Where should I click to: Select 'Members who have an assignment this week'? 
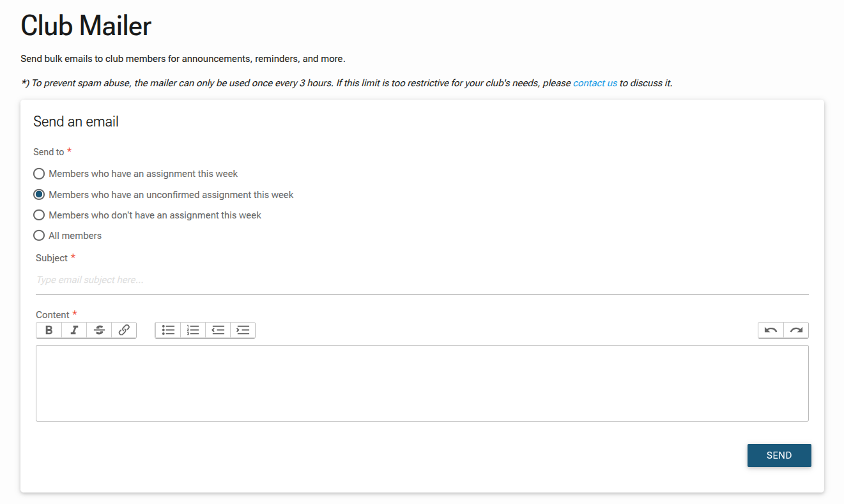[x=39, y=174]
